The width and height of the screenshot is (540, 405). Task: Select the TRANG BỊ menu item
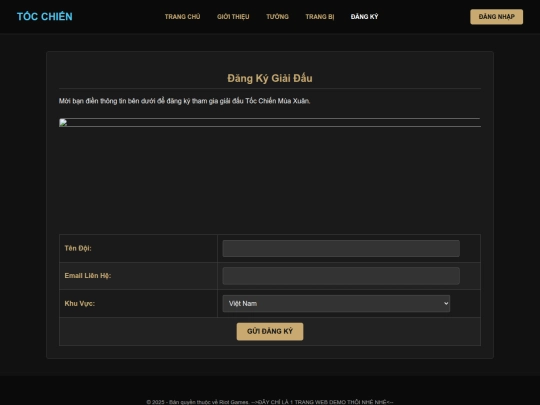320,17
